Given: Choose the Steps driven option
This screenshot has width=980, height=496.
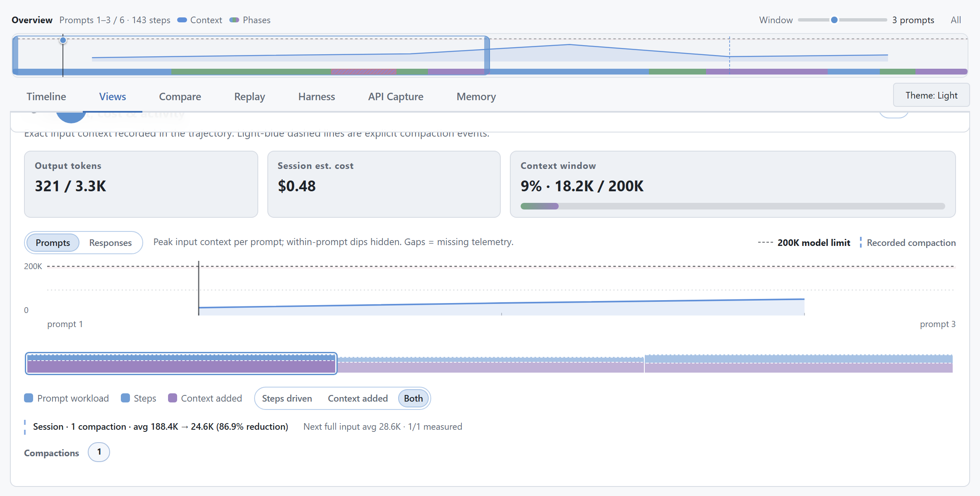Looking at the screenshot, I should click(x=287, y=398).
